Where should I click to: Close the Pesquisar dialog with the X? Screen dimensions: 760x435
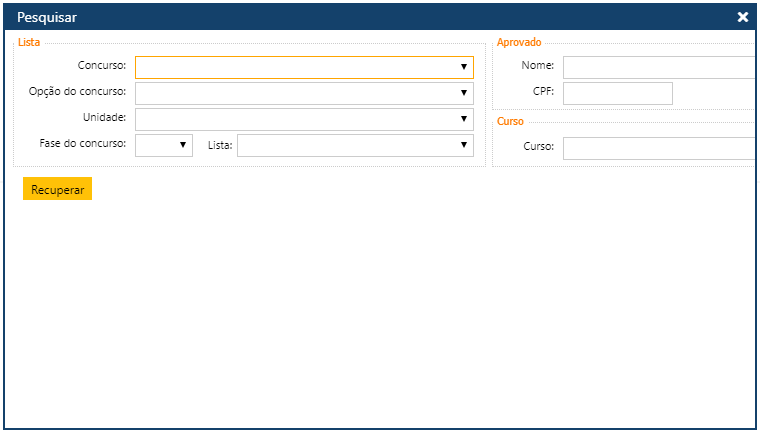point(742,17)
